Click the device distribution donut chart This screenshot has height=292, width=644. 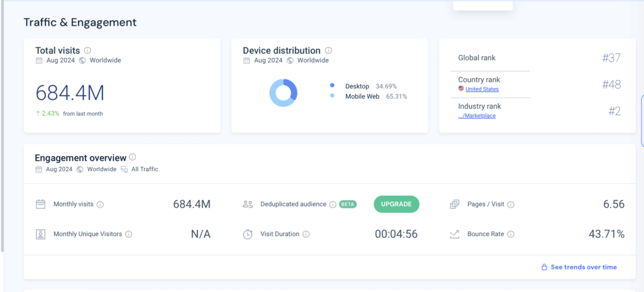(284, 93)
